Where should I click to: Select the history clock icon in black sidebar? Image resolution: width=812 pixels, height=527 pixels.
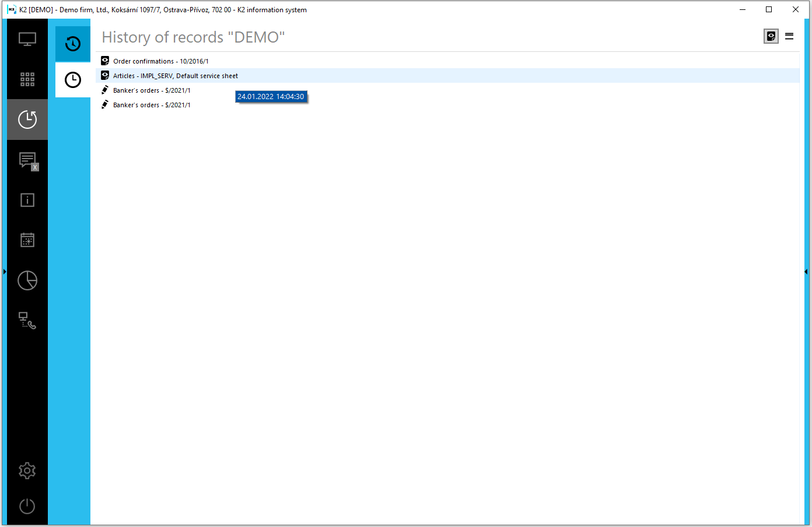point(27,120)
